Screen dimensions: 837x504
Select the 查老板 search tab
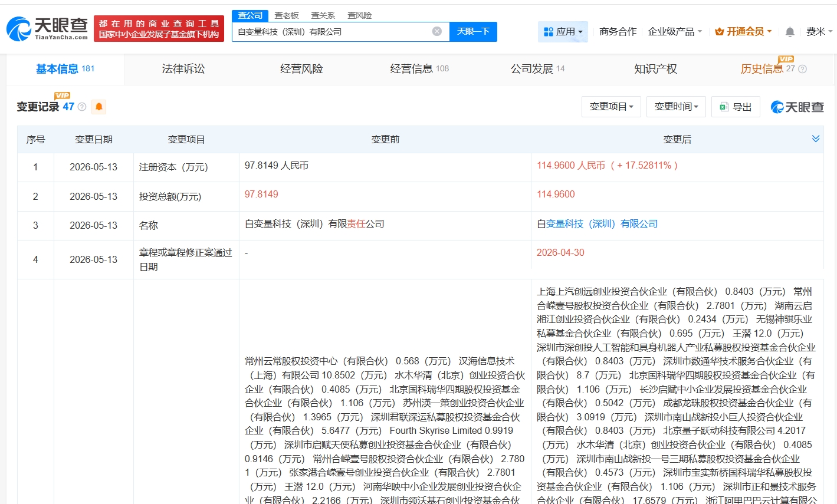point(287,15)
